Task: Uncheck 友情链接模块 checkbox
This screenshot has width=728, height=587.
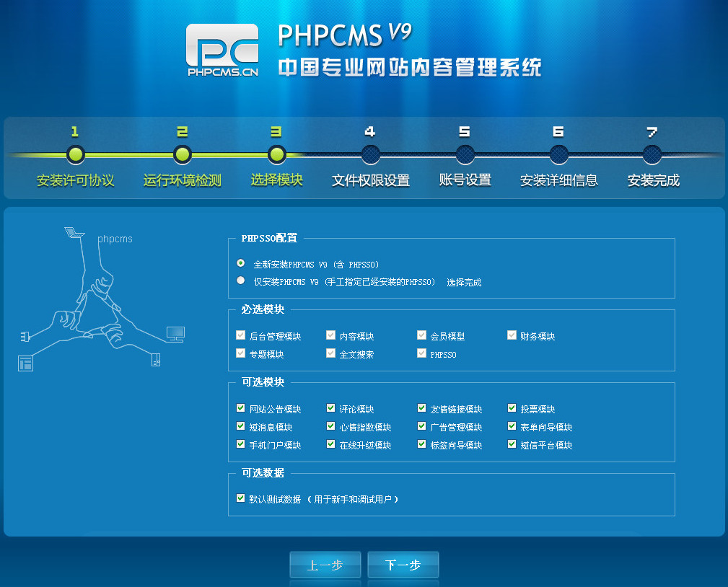Action: tap(421, 408)
